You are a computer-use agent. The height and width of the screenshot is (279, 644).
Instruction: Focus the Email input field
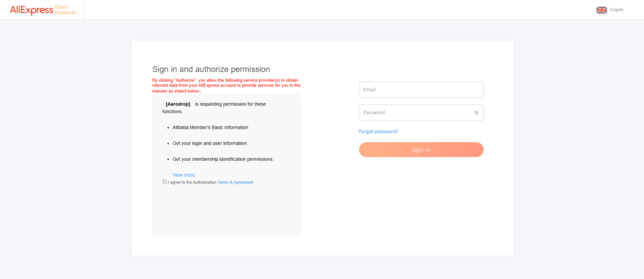point(421,90)
